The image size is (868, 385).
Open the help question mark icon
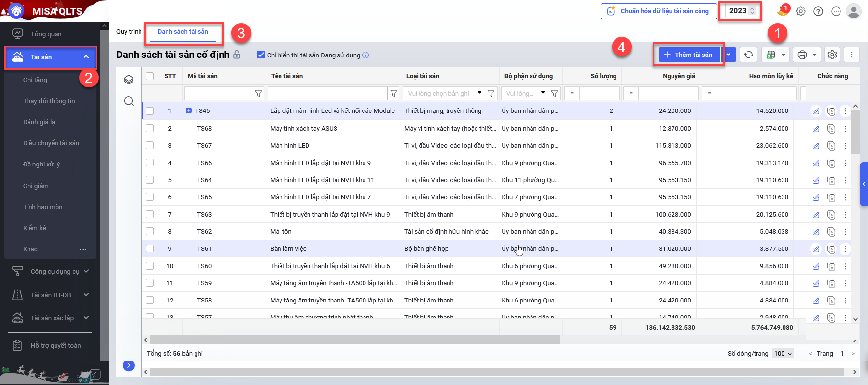tap(818, 11)
